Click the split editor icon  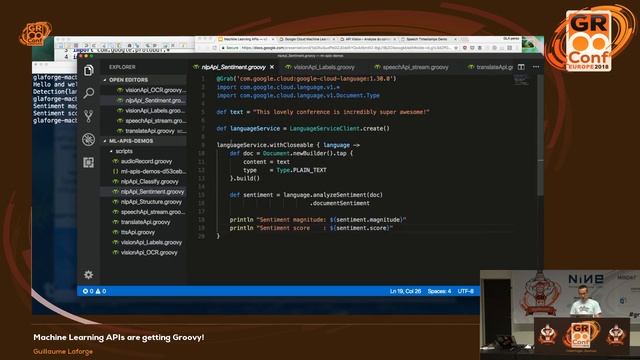(x=521, y=67)
